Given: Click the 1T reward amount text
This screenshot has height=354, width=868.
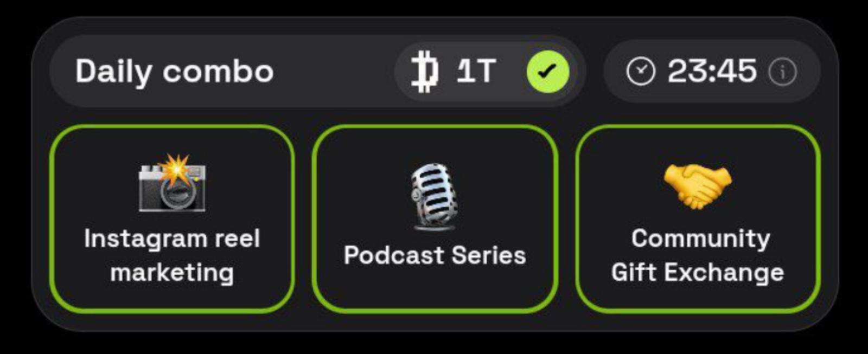Looking at the screenshot, I should pyautogui.click(x=476, y=71).
